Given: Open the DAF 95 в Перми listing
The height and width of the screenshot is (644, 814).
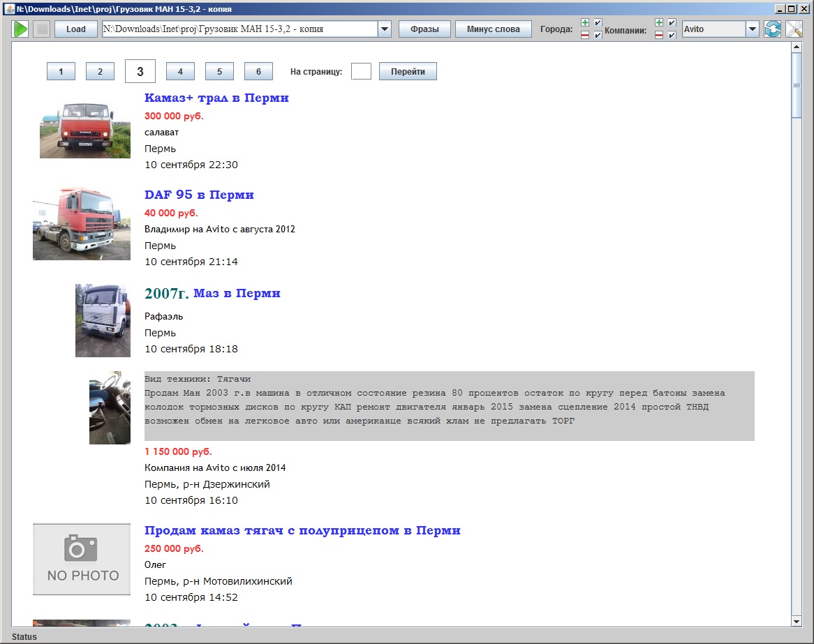Looking at the screenshot, I should coord(199,195).
